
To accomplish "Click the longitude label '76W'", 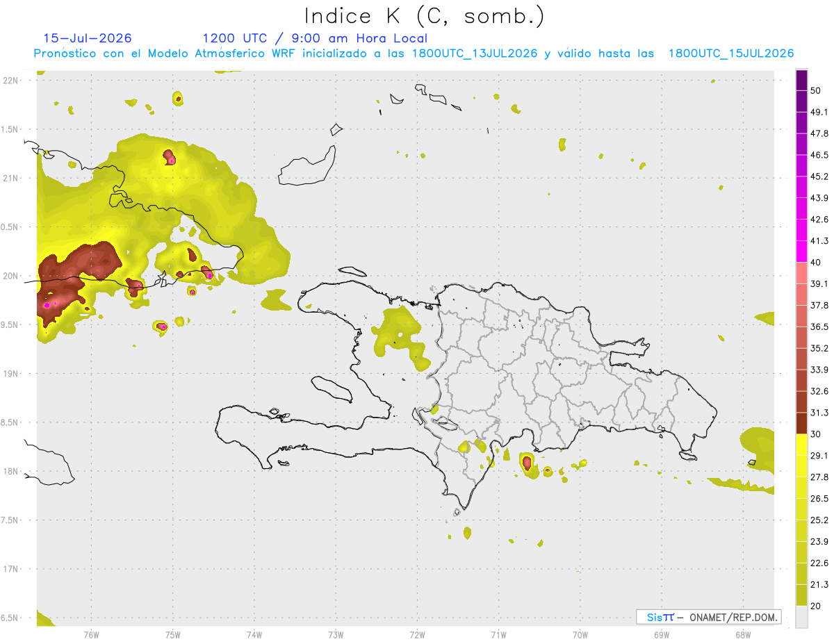I will (91, 635).
